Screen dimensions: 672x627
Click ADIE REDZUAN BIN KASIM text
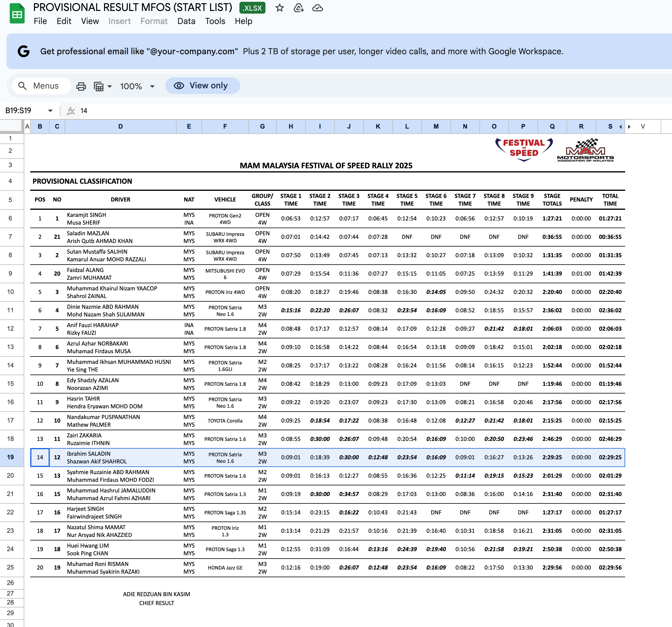click(x=156, y=594)
